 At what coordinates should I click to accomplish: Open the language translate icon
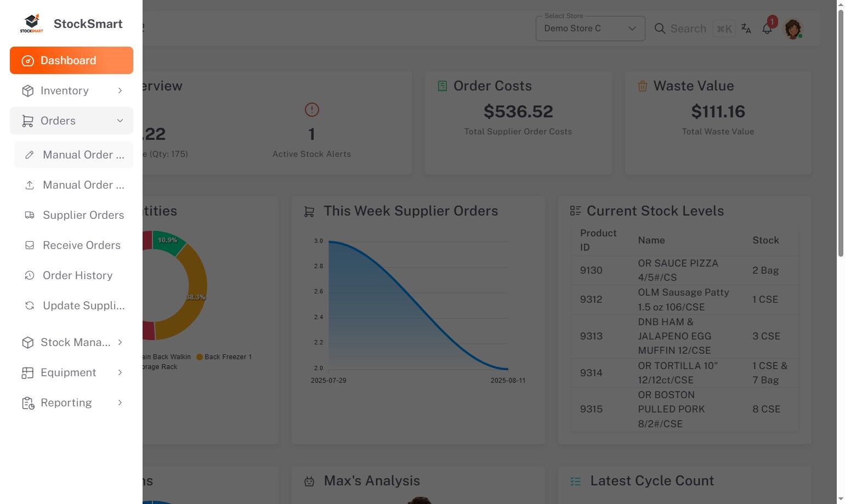(x=746, y=29)
